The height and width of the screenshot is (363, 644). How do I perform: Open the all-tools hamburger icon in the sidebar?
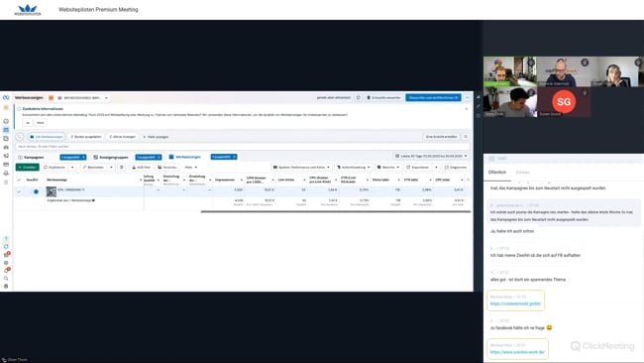(6, 181)
